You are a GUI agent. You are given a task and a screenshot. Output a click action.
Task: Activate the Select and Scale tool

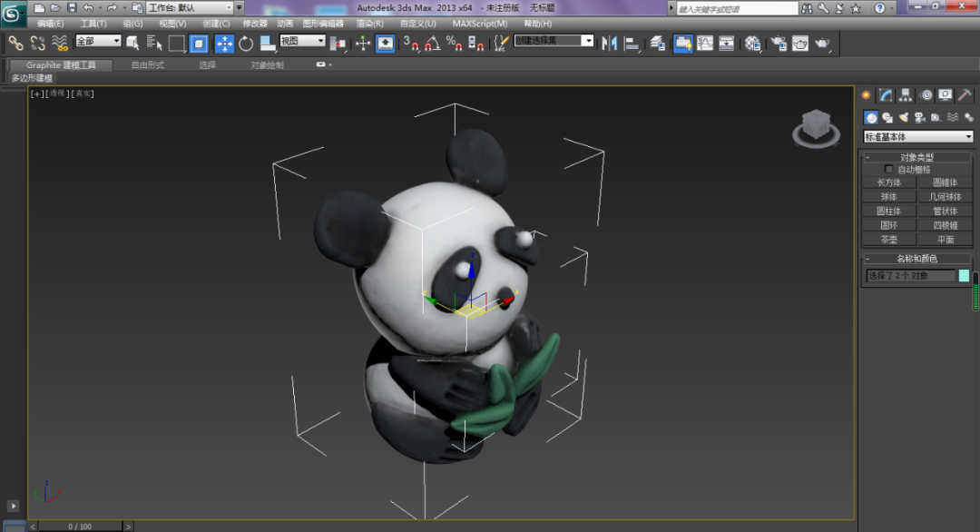(268, 44)
